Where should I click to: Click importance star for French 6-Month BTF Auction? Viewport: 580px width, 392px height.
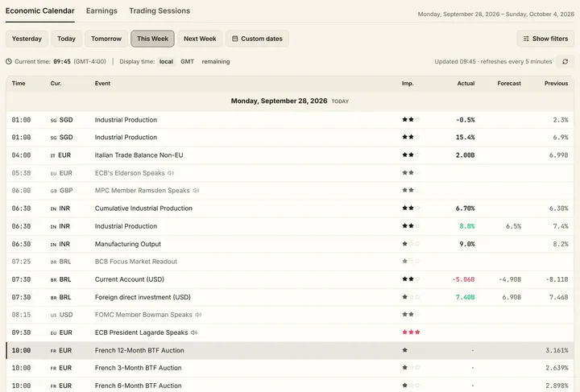[x=411, y=386]
